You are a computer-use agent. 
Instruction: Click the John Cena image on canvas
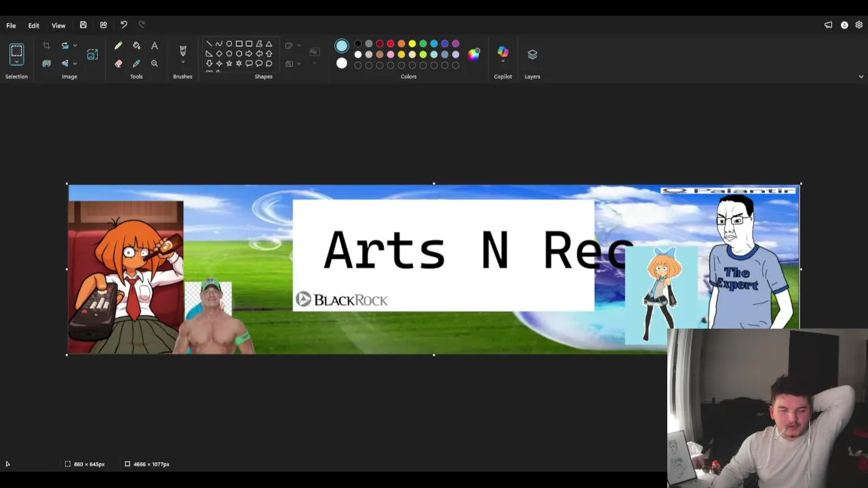tap(212, 317)
